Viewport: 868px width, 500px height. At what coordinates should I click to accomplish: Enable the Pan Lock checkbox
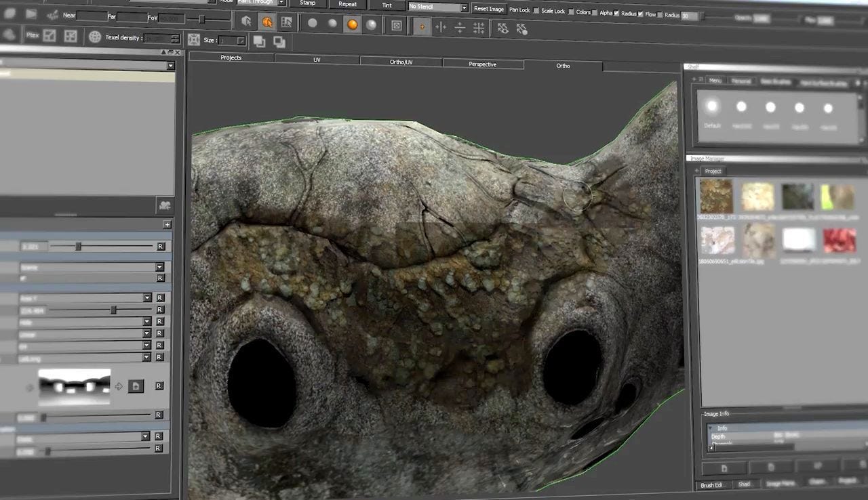(534, 11)
